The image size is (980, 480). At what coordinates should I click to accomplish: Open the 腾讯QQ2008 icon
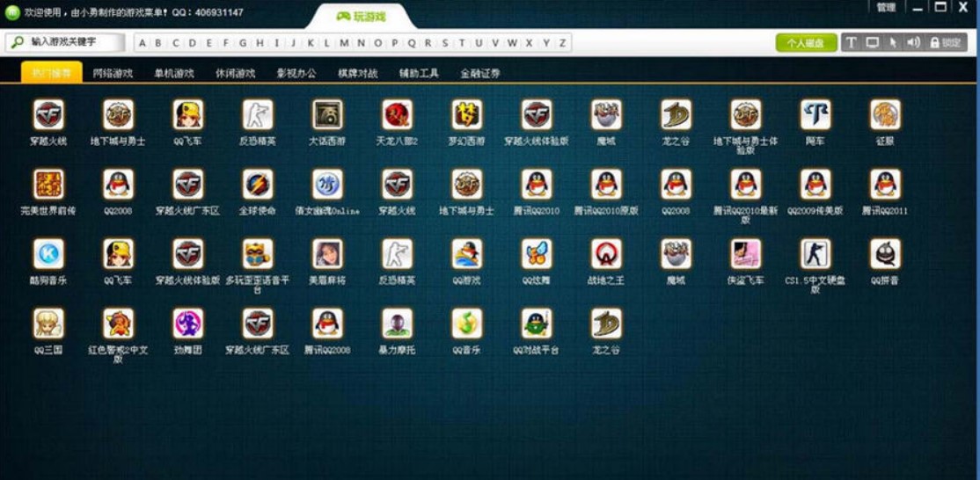(x=327, y=324)
